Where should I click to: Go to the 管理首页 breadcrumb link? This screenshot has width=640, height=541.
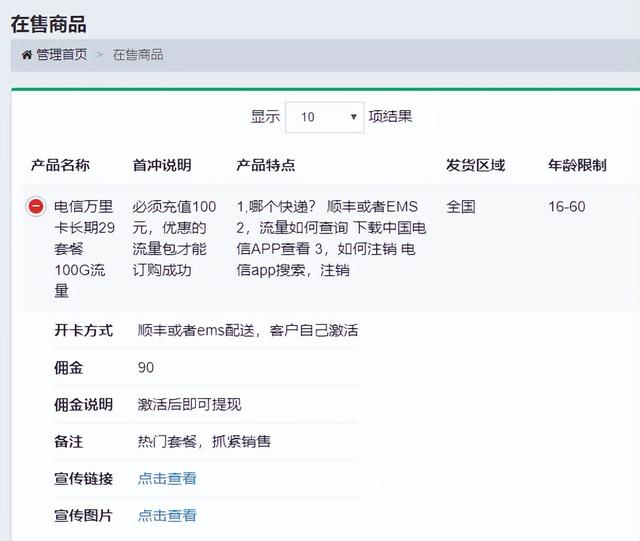[61, 55]
